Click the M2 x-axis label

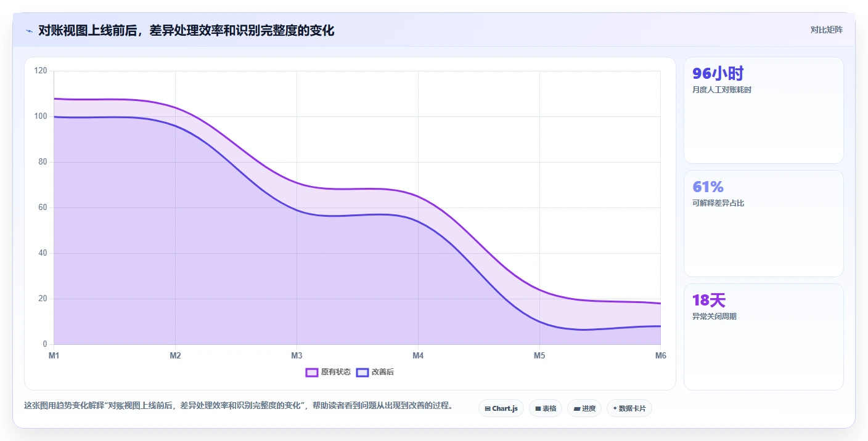point(175,356)
